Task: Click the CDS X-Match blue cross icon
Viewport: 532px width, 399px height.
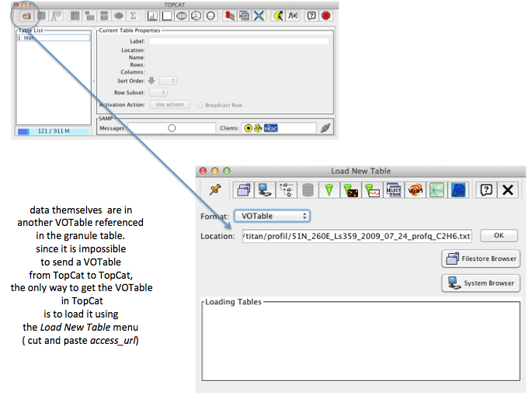Action: point(259,16)
